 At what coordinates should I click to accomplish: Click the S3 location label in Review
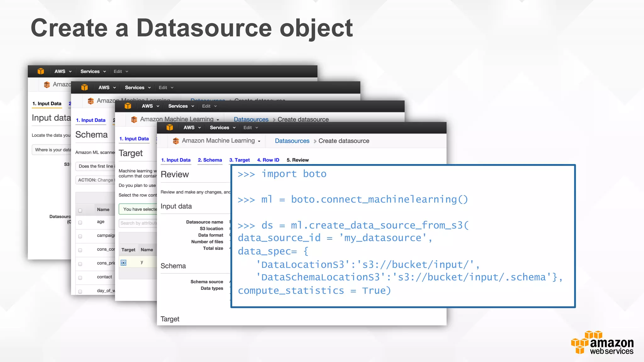[212, 228]
